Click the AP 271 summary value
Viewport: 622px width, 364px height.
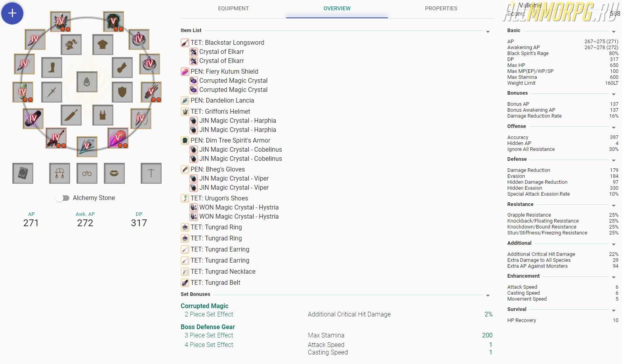31,223
